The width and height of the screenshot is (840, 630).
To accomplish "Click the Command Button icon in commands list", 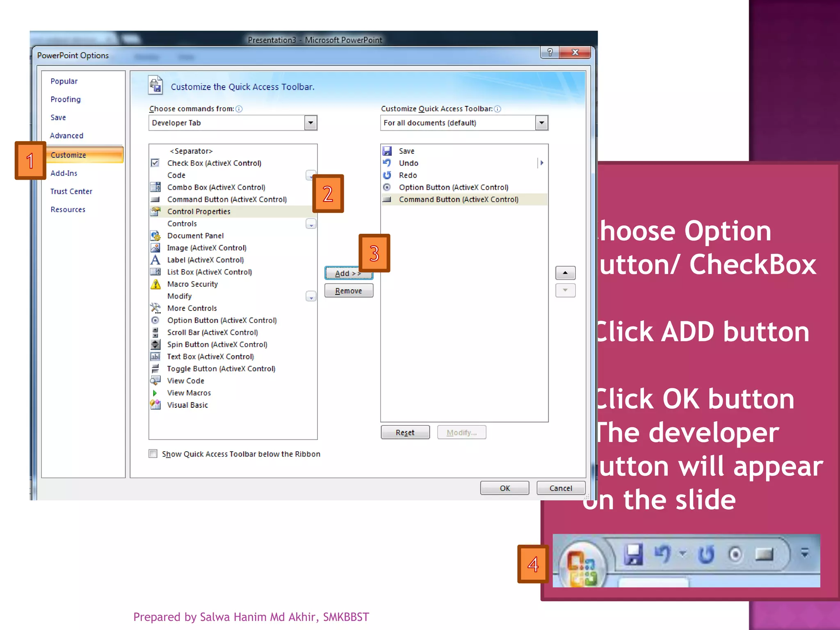I will [x=155, y=199].
